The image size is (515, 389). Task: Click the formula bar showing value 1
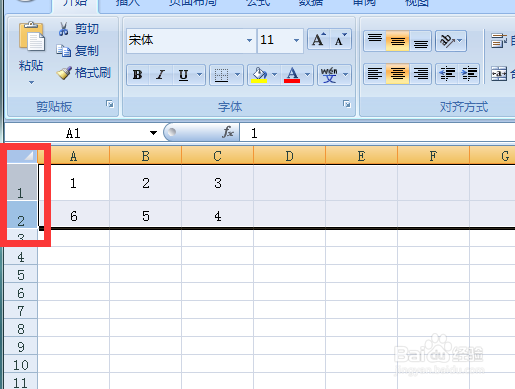[378, 133]
